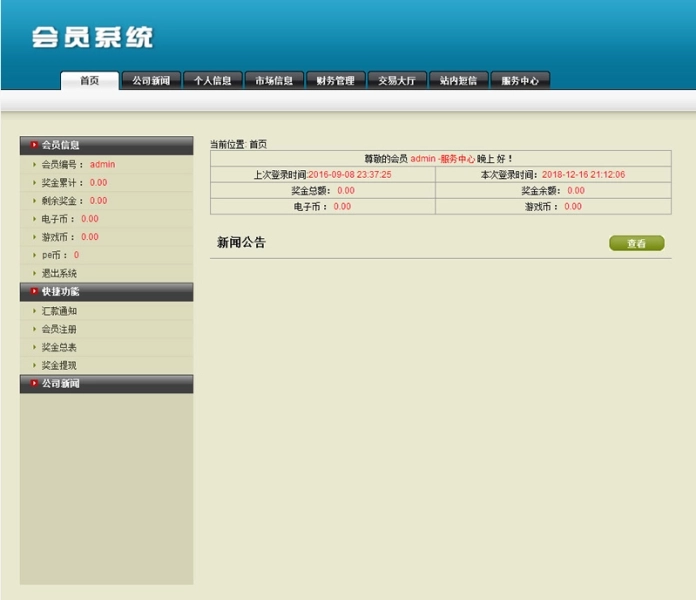Viewport: 696px width, 600px height.
Task: Click the 奖金累计 0.00 value
Action: coord(99,182)
